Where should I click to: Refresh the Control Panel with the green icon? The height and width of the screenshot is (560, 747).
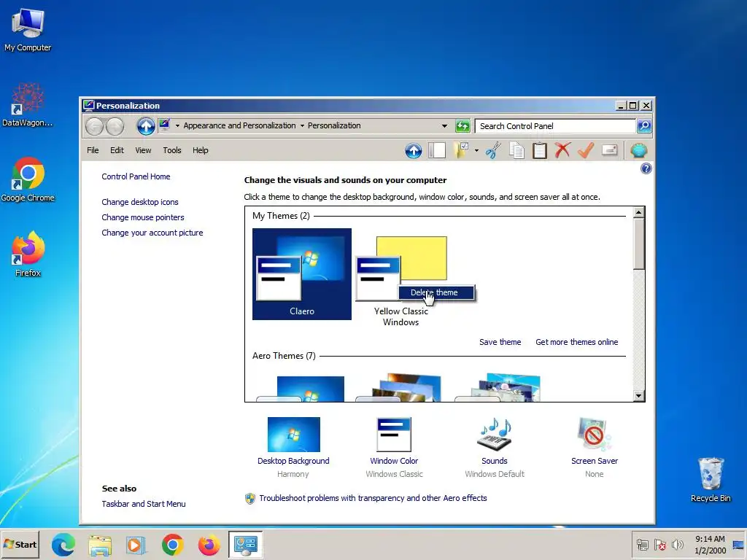tap(462, 126)
